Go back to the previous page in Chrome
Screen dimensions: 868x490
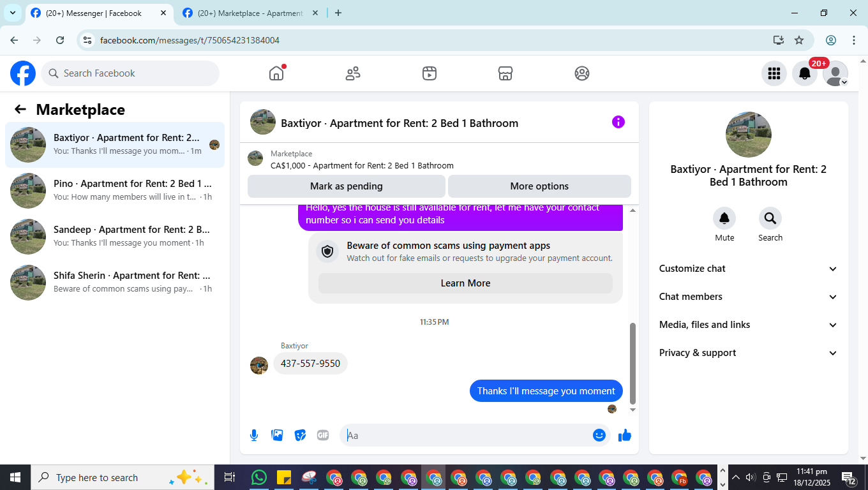point(14,40)
